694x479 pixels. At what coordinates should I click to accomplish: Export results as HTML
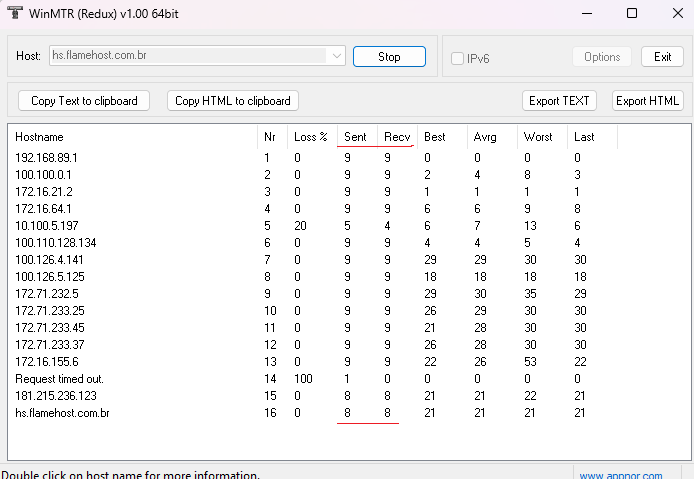pos(648,101)
